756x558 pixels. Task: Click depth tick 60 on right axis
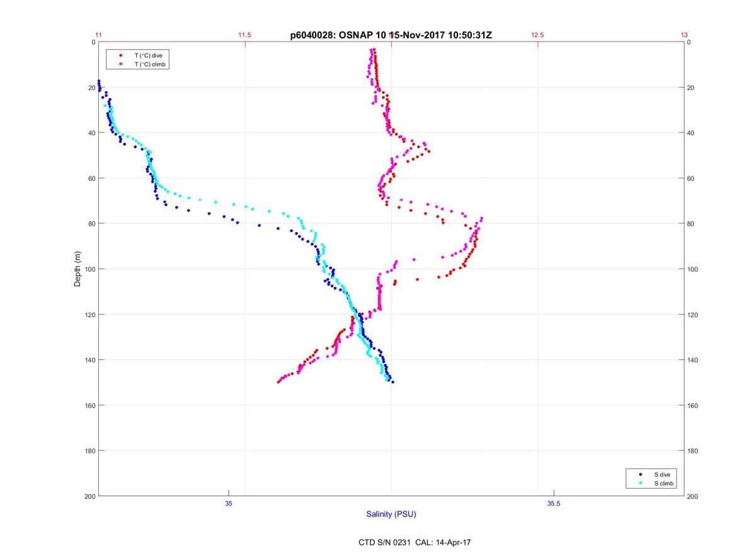coord(691,178)
